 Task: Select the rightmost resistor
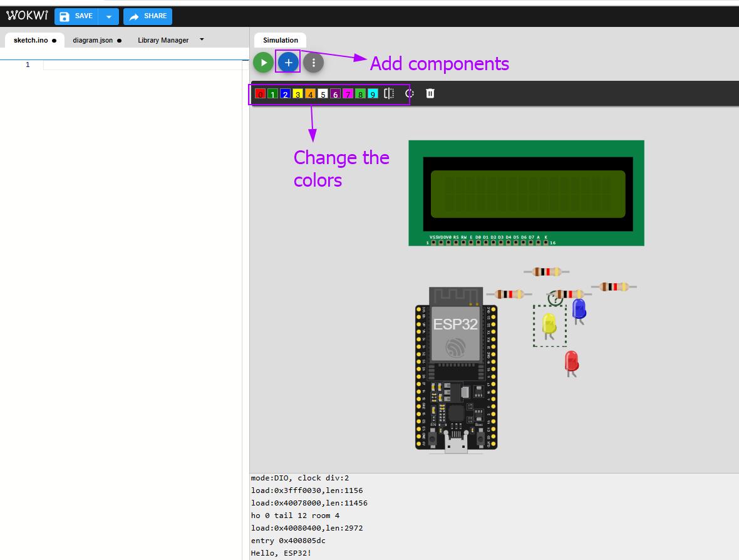click(x=614, y=287)
